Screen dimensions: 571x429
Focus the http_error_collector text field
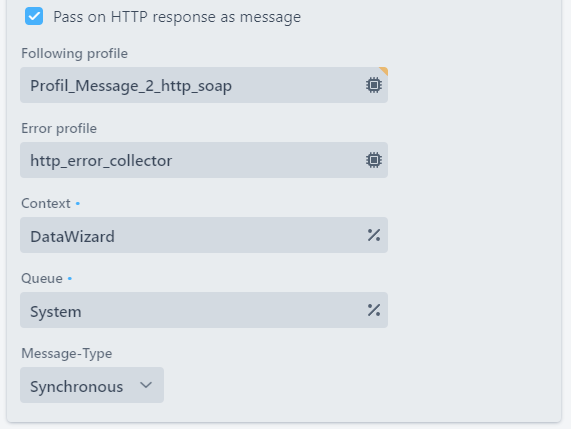coord(204,160)
